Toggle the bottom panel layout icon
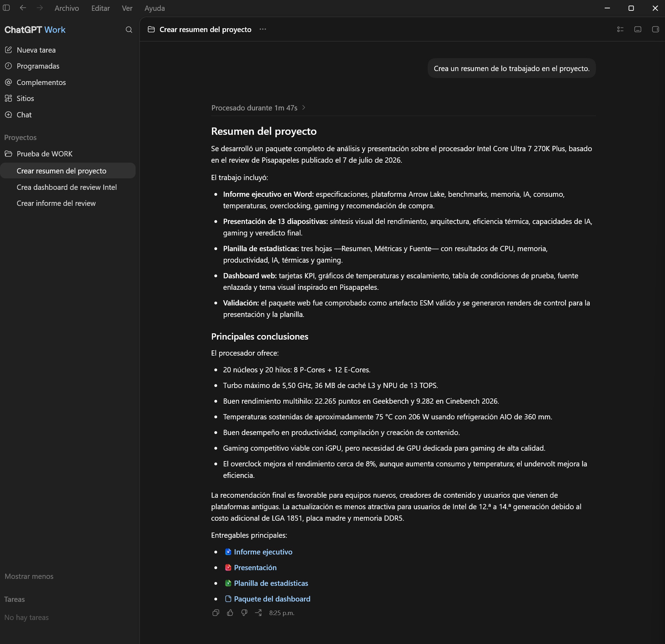The image size is (665, 644). pos(638,29)
